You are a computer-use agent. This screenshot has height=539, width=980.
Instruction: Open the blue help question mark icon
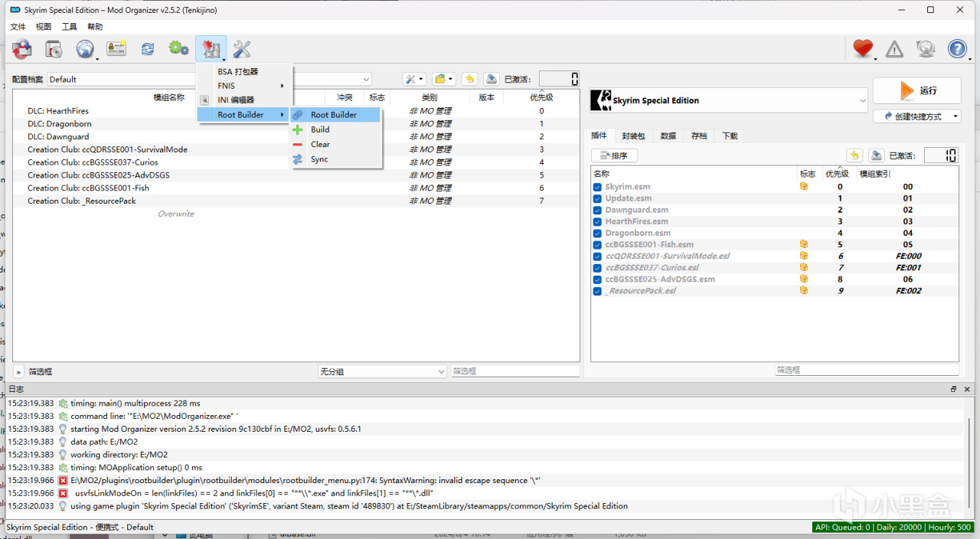pos(957,49)
